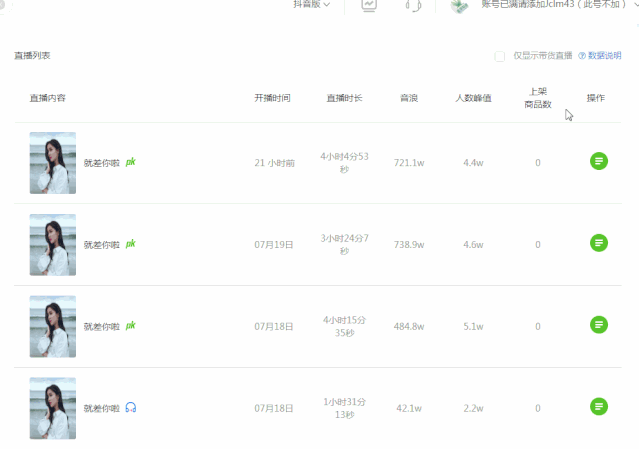
Task: Click the account avatar image in header
Action: pos(460,6)
